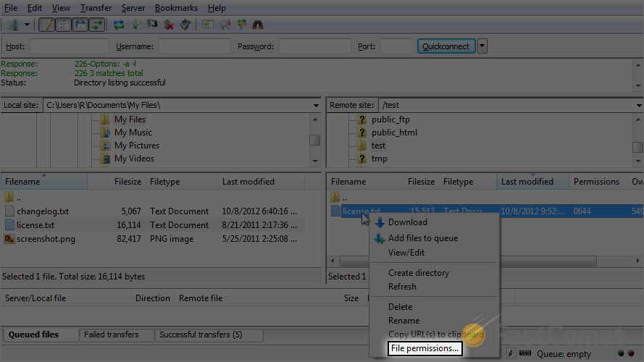Screen dimensions: 644x362
Task: Switch to Queued files tab
Action: point(40,334)
